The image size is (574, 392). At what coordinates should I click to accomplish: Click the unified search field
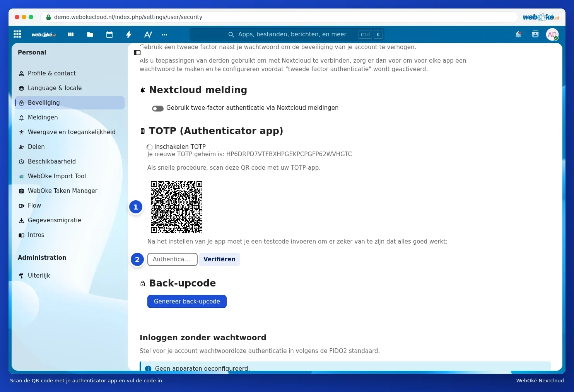(x=287, y=34)
